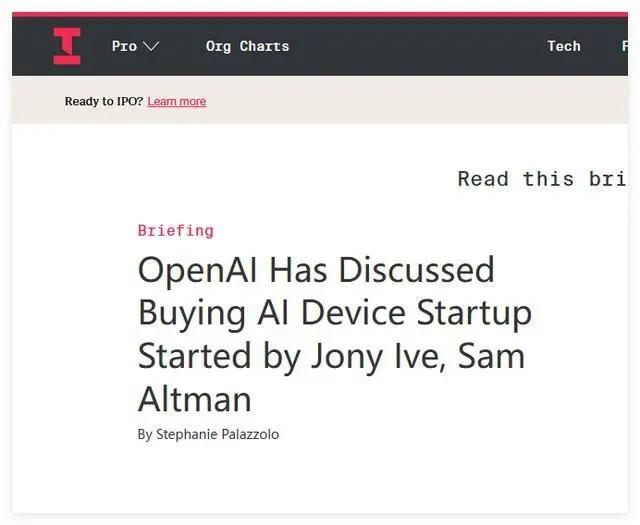Click the 'Ready to IPO?' banner text

[x=104, y=101]
